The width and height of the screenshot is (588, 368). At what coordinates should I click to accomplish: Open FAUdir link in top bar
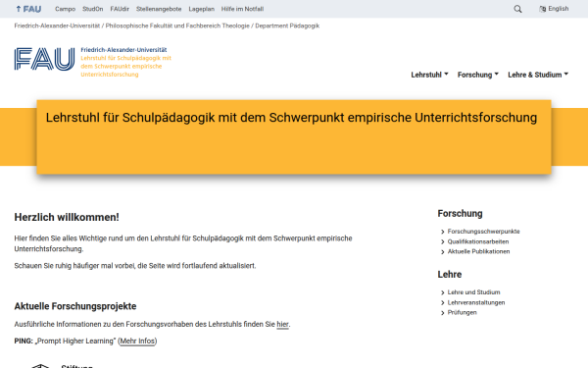(x=120, y=9)
